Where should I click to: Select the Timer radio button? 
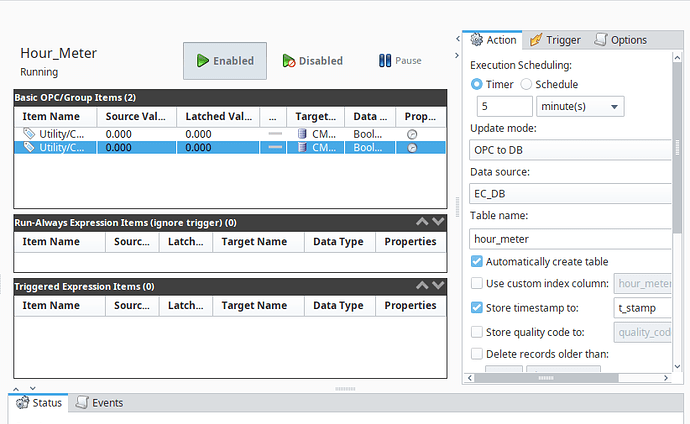[477, 84]
